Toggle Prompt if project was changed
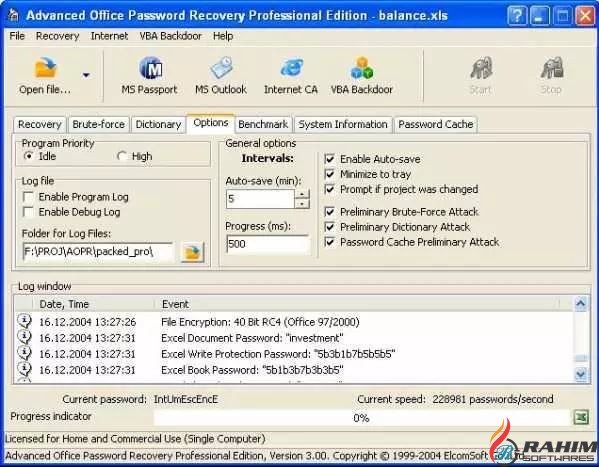599x467 pixels. pos(329,189)
